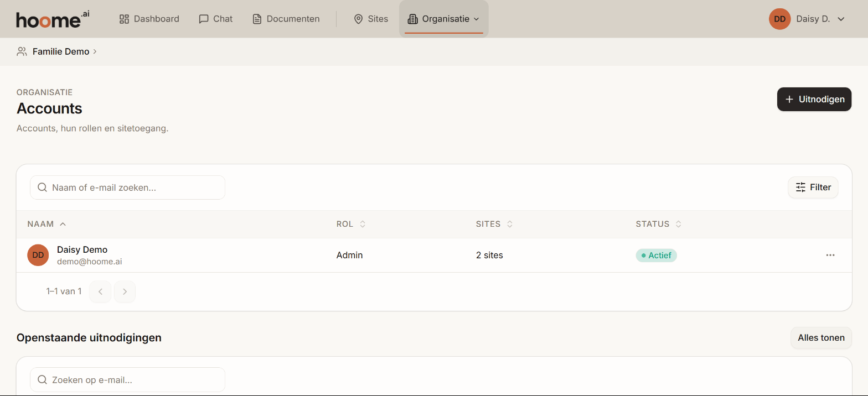
Task: Click the Accounts page heading
Action: tap(49, 108)
